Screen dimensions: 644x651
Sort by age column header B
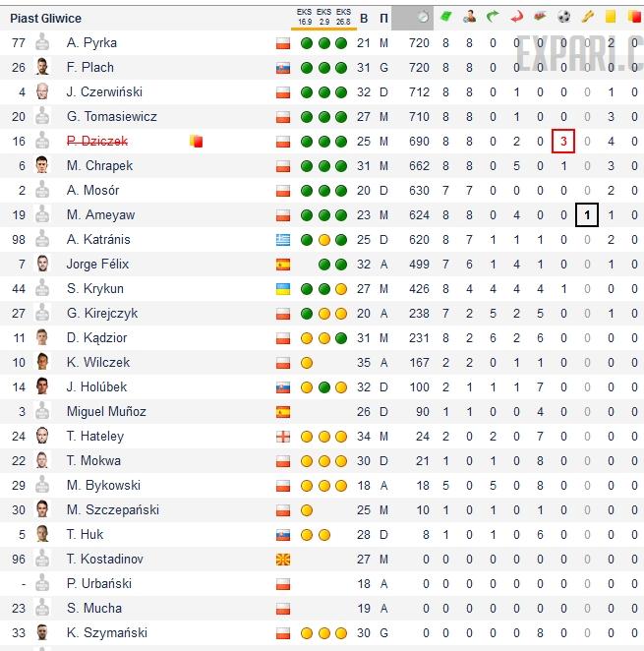point(364,19)
